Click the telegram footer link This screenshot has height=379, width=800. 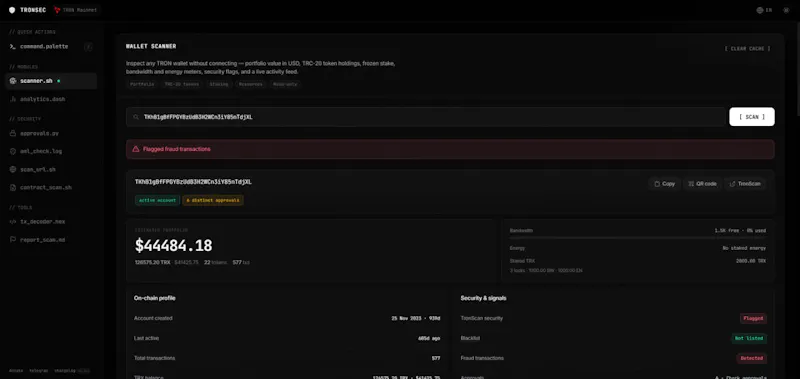(x=38, y=371)
